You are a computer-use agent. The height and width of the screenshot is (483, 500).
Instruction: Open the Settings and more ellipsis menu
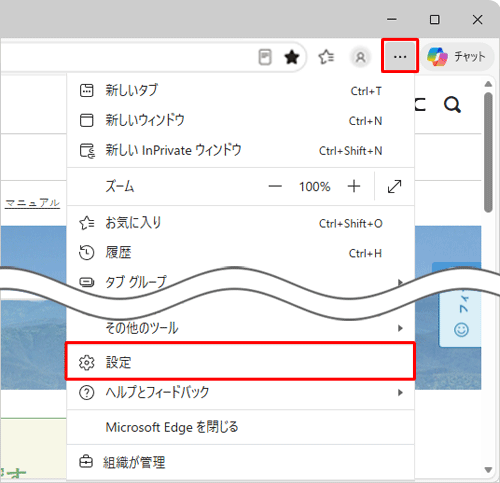(400, 56)
